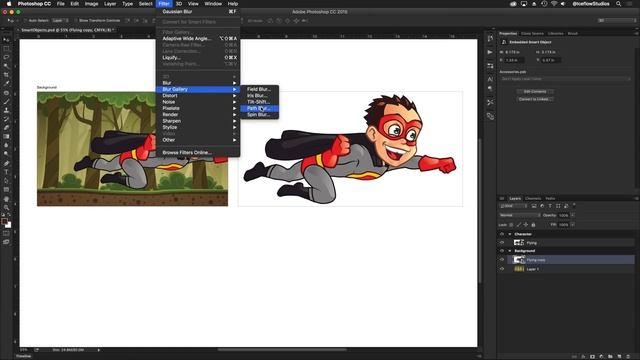The height and width of the screenshot is (360, 640).
Task: Filter layers by smart objects icon
Action: (x=566, y=206)
